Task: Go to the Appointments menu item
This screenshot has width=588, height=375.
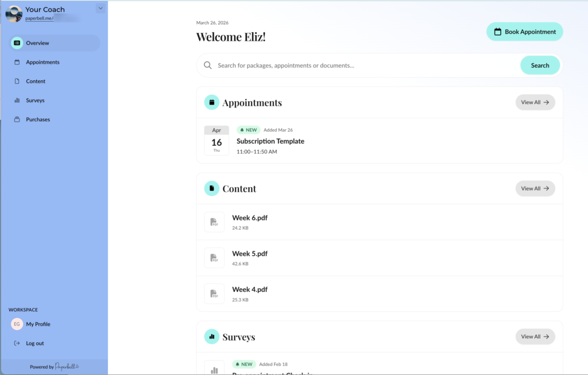Action: click(42, 62)
